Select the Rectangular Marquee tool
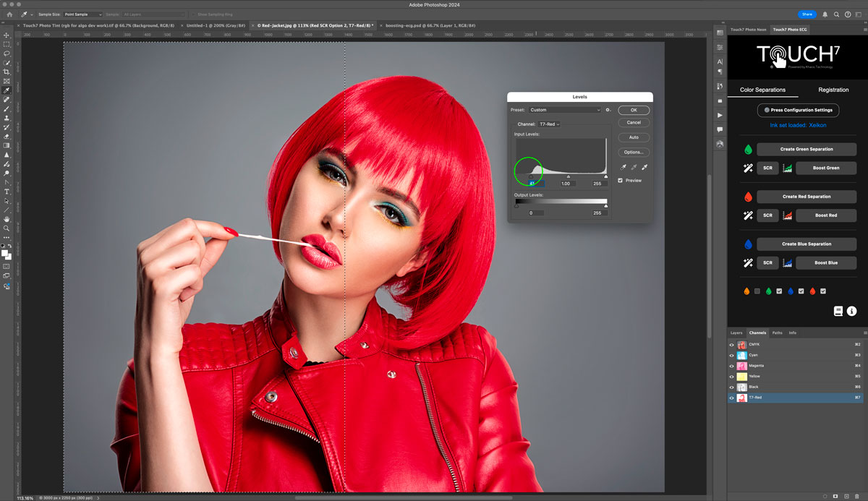868x501 pixels. [7, 44]
